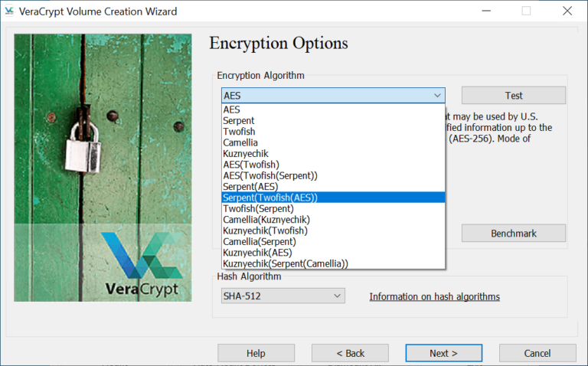Screen dimensions: 588x366
Task: Pick Kuznyechik(Serpent(Camellia)) entry
Action: click(x=333, y=263)
